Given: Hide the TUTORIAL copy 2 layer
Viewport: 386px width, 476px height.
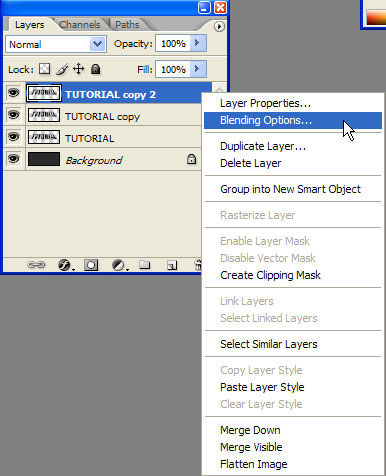Looking at the screenshot, I should (13, 93).
